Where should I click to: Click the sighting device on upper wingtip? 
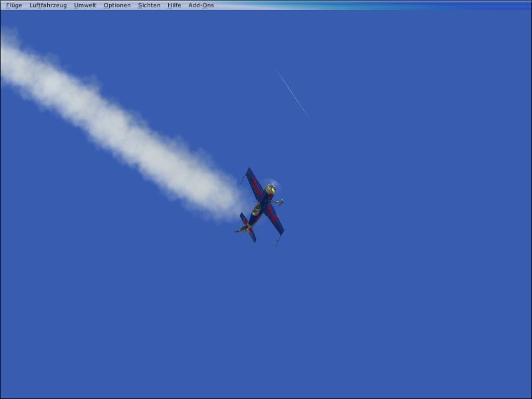click(243, 178)
